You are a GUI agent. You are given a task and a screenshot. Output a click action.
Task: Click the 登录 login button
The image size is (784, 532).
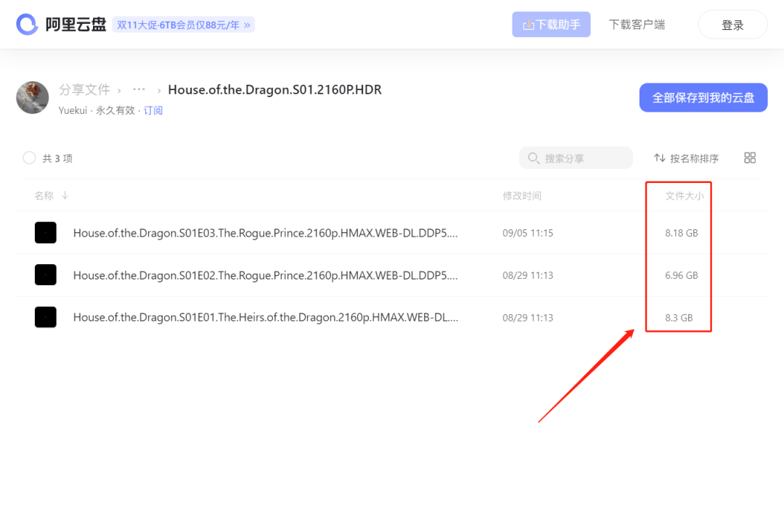click(x=732, y=25)
